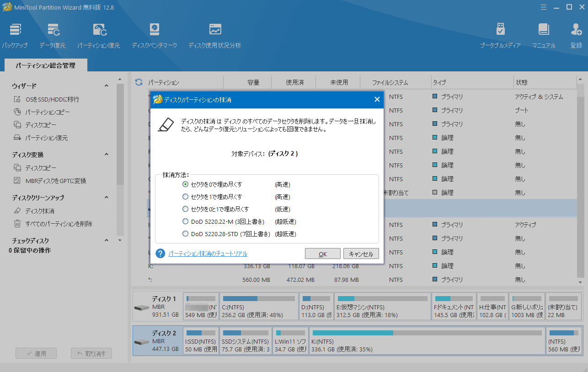Collapse the ウィザード section
This screenshot has width=588, height=372.
coord(107,86)
